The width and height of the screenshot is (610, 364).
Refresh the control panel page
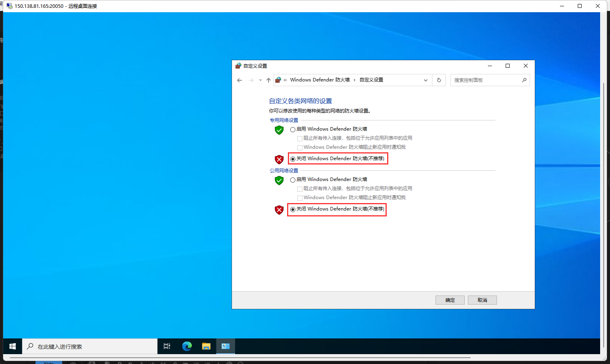pos(439,80)
